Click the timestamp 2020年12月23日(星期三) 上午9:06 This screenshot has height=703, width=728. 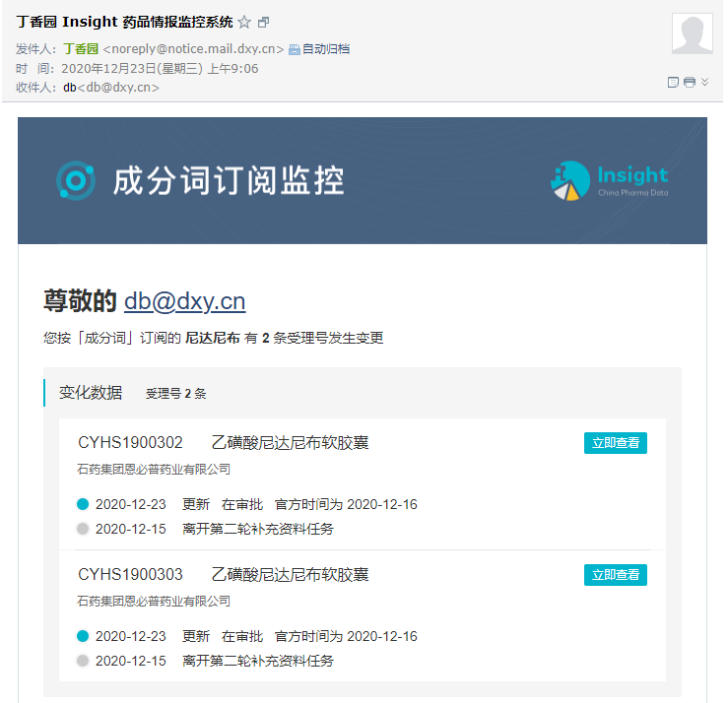pyautogui.click(x=160, y=69)
